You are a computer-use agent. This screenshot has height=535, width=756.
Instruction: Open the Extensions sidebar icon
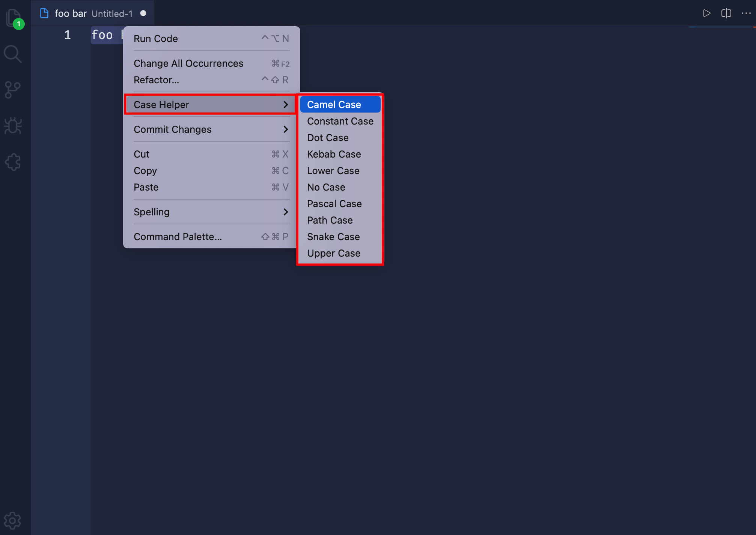click(x=13, y=162)
